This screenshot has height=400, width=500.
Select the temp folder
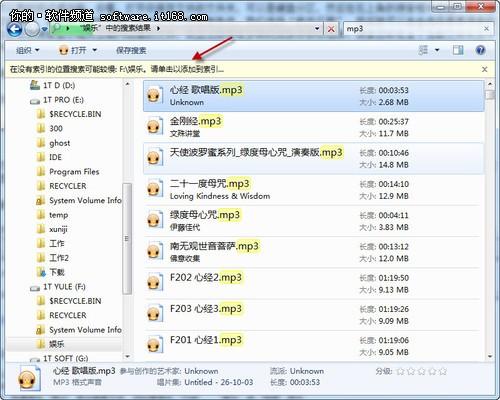58,215
